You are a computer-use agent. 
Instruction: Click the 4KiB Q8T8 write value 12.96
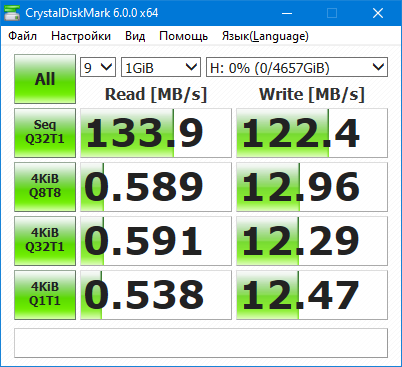[312, 187]
